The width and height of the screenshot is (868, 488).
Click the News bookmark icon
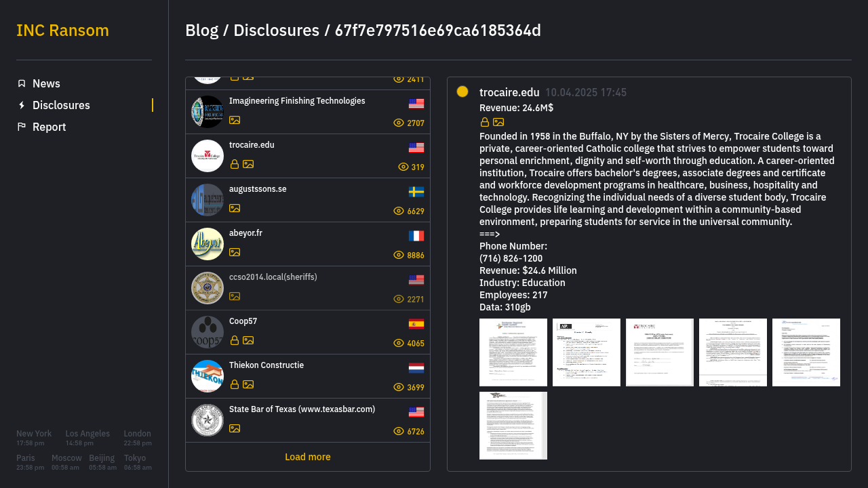(22, 83)
